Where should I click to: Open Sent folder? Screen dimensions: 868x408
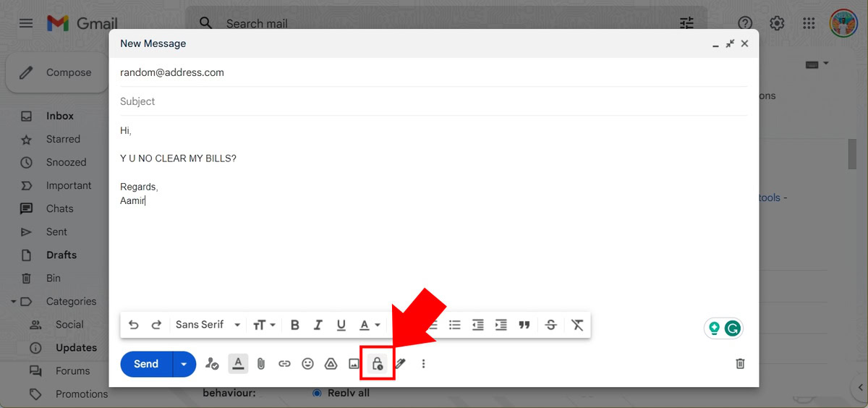click(x=56, y=231)
